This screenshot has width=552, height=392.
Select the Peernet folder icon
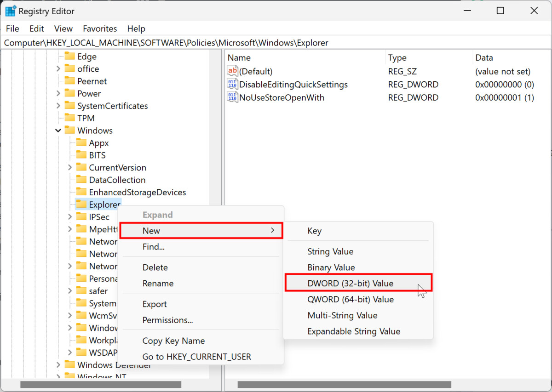click(x=70, y=81)
